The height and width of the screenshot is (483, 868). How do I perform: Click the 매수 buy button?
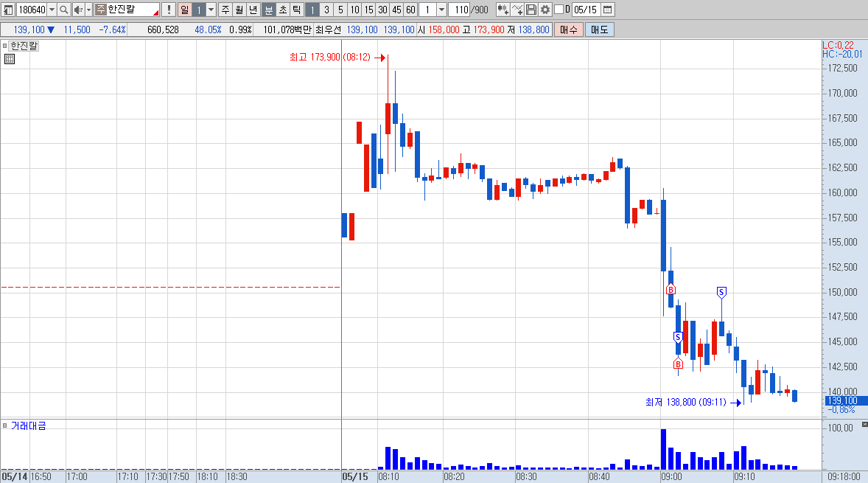(x=569, y=29)
